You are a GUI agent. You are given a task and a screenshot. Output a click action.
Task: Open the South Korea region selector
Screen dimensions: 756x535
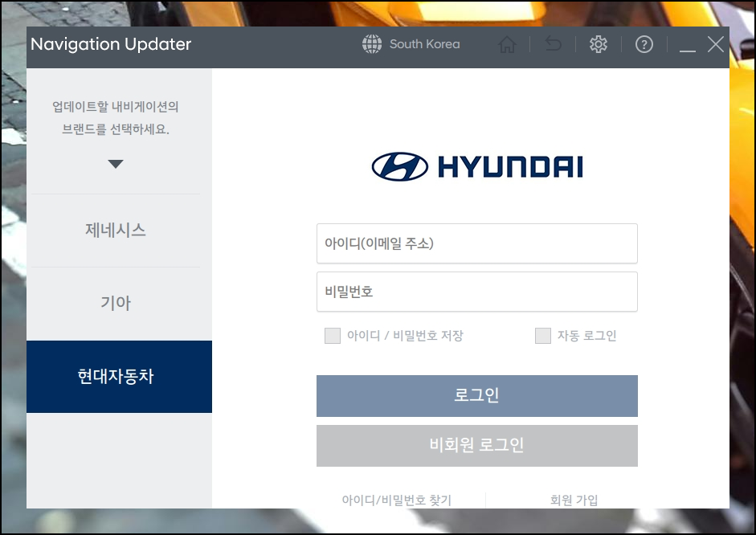(424, 44)
